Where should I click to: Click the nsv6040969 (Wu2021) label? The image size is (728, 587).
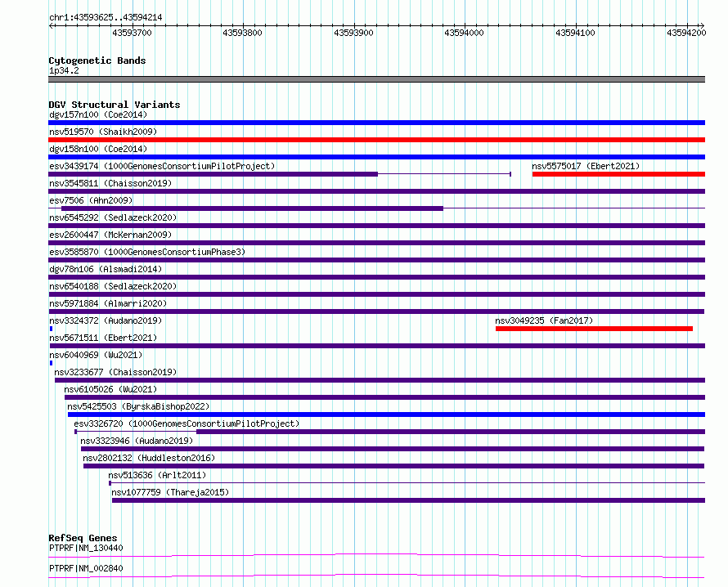pyautogui.click(x=96, y=355)
